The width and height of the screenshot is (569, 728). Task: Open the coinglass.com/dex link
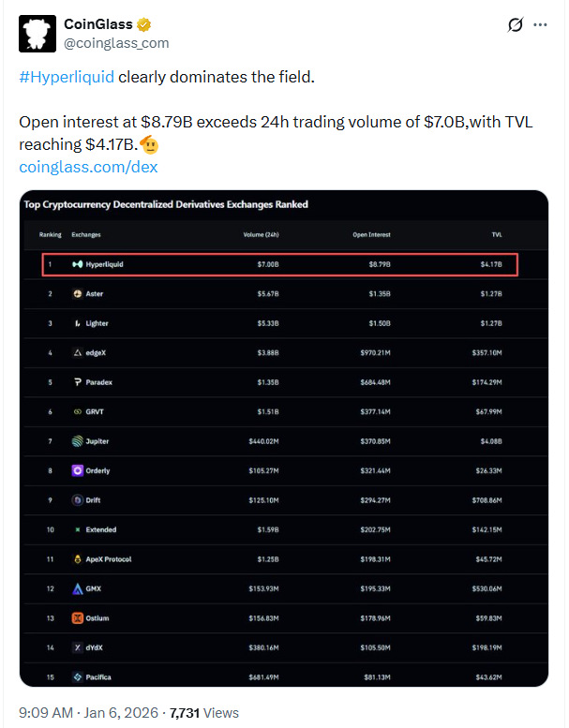[x=88, y=167]
